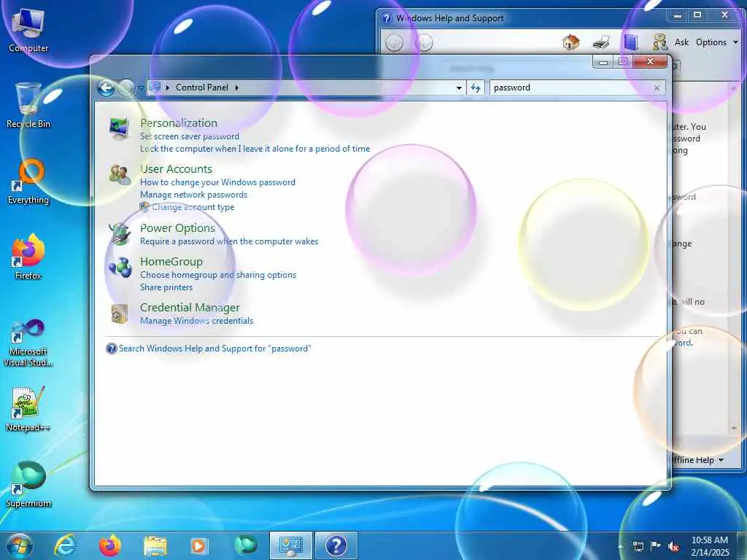This screenshot has height=560, width=747.
Task: Open the Power Options heading
Action: point(178,228)
